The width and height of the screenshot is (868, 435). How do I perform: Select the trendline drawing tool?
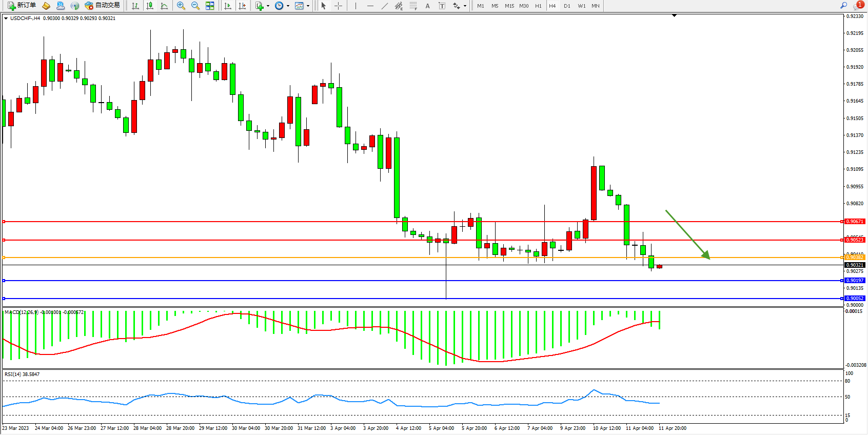click(x=385, y=6)
